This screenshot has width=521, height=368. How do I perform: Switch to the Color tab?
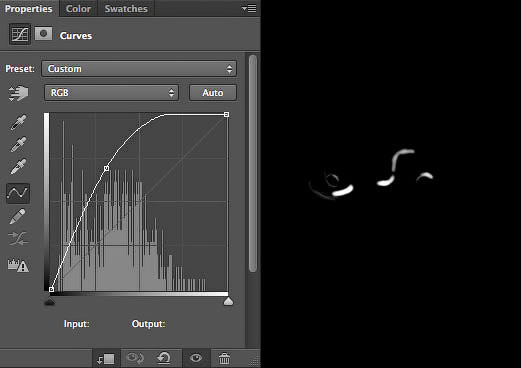(78, 8)
